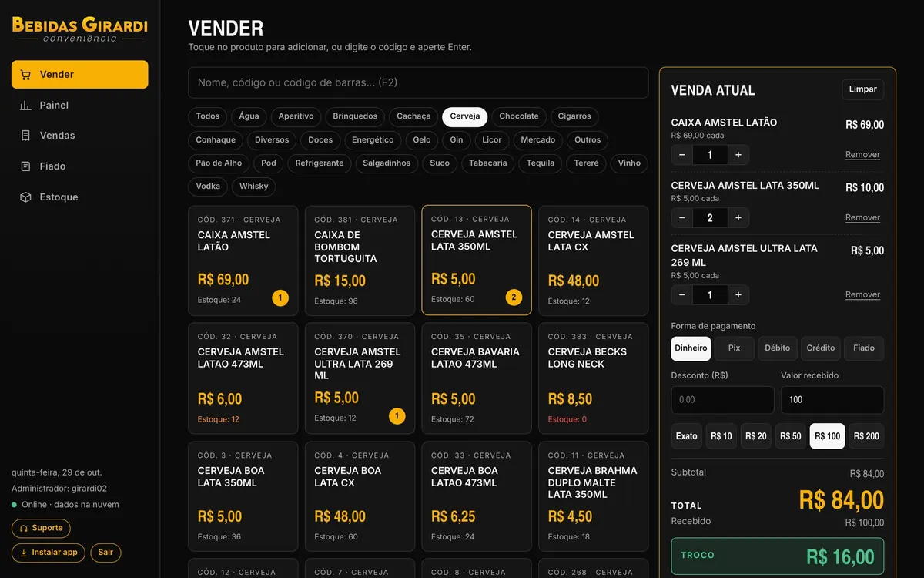Click the Fiado notebook icon

coord(25,166)
